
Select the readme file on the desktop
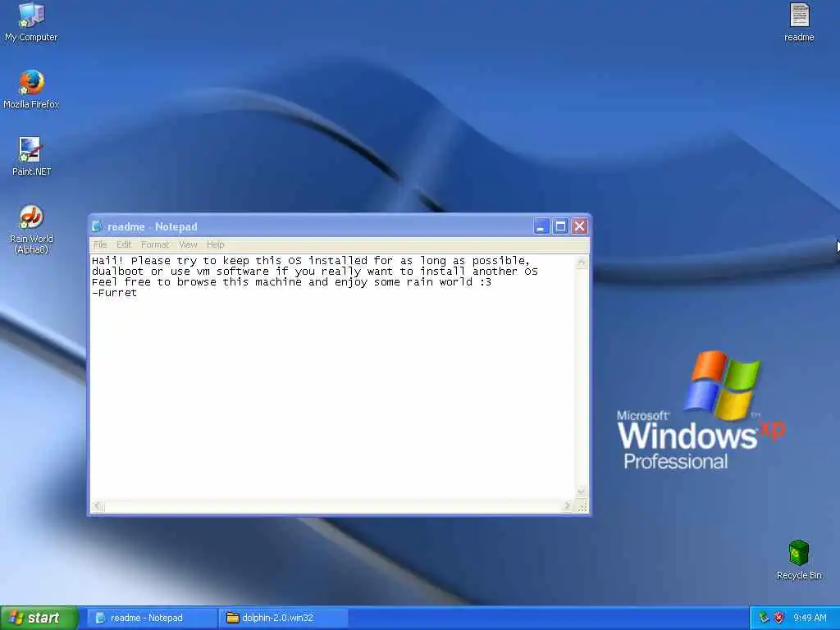pos(799,21)
